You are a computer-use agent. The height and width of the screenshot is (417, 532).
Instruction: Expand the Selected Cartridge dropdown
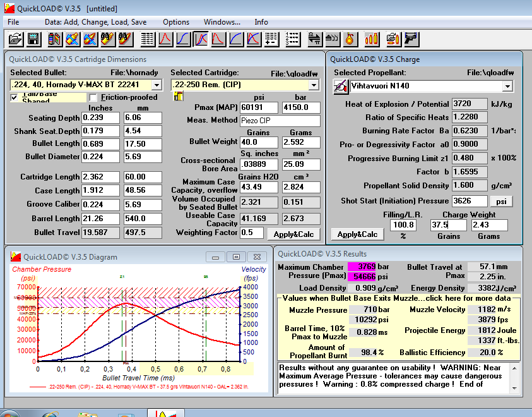314,85
